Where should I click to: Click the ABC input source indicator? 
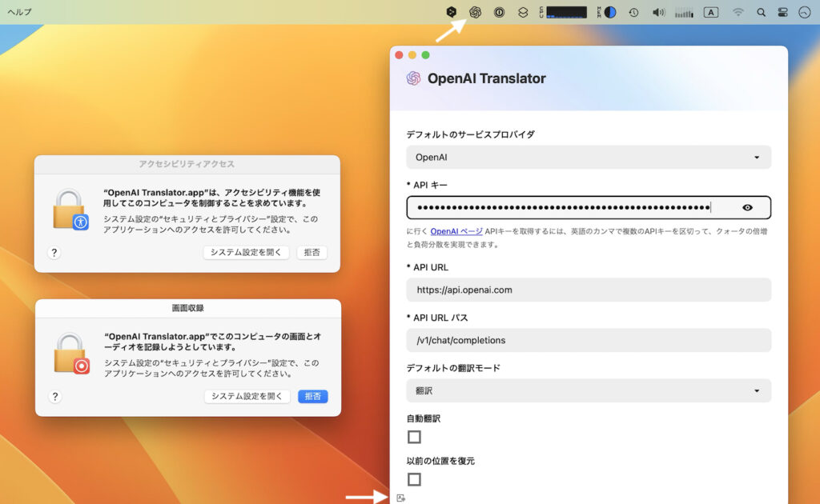click(711, 12)
